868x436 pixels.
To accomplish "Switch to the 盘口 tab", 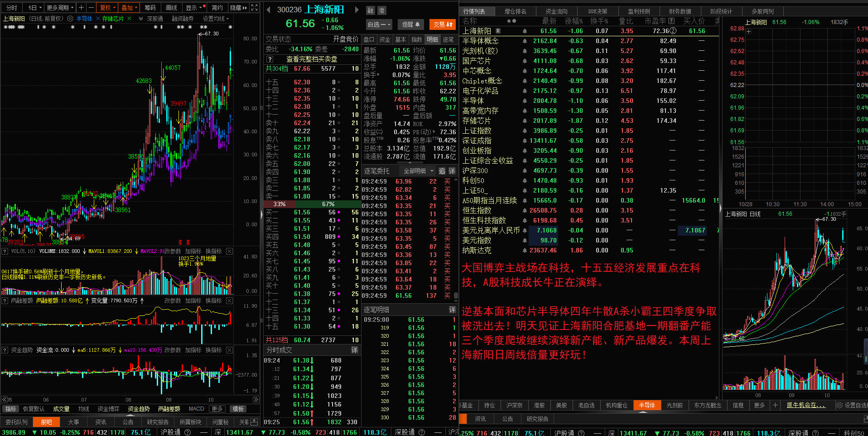I will [x=369, y=39].
